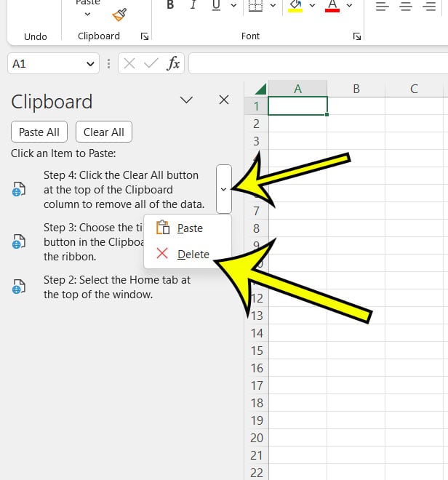Select row 18 header

(x=256, y=403)
